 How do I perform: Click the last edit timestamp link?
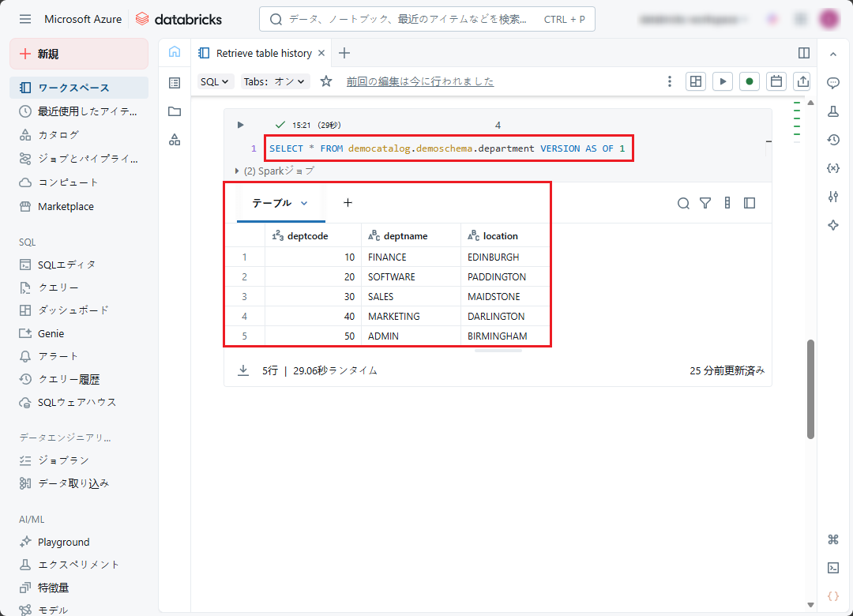pos(419,81)
